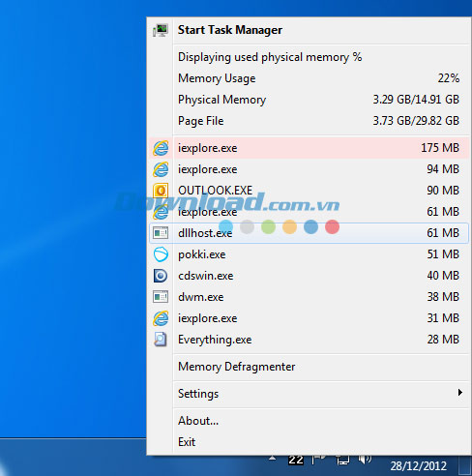Click the taskbar date 28/12/2012

(x=419, y=466)
